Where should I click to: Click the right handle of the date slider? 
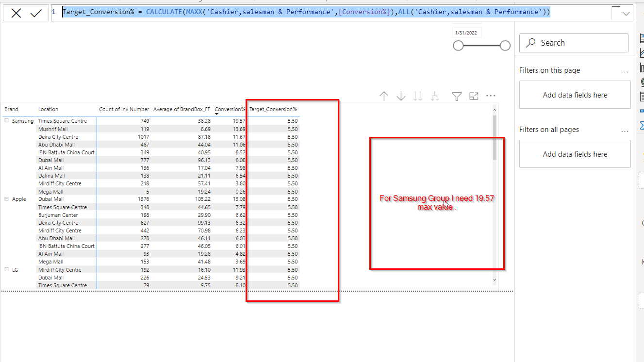coord(505,46)
